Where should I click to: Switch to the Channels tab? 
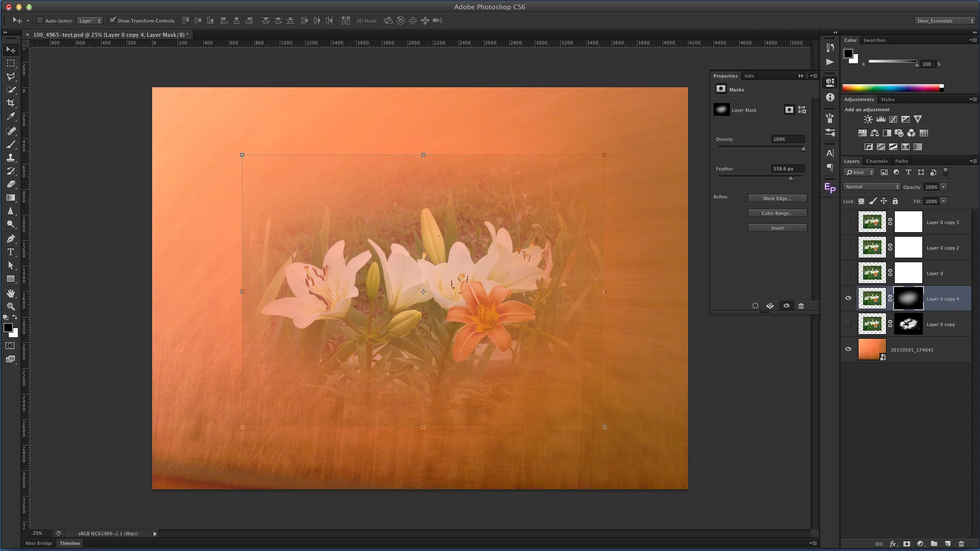pos(876,161)
